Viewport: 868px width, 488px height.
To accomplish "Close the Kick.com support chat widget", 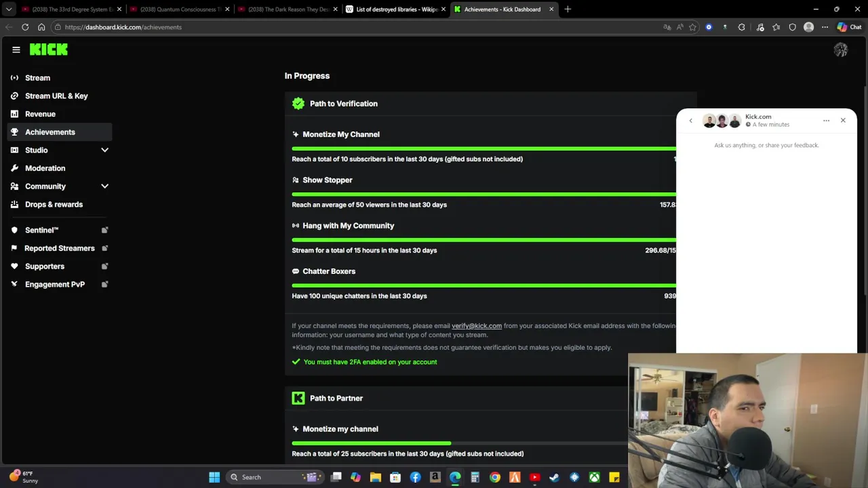I will 843,121.
